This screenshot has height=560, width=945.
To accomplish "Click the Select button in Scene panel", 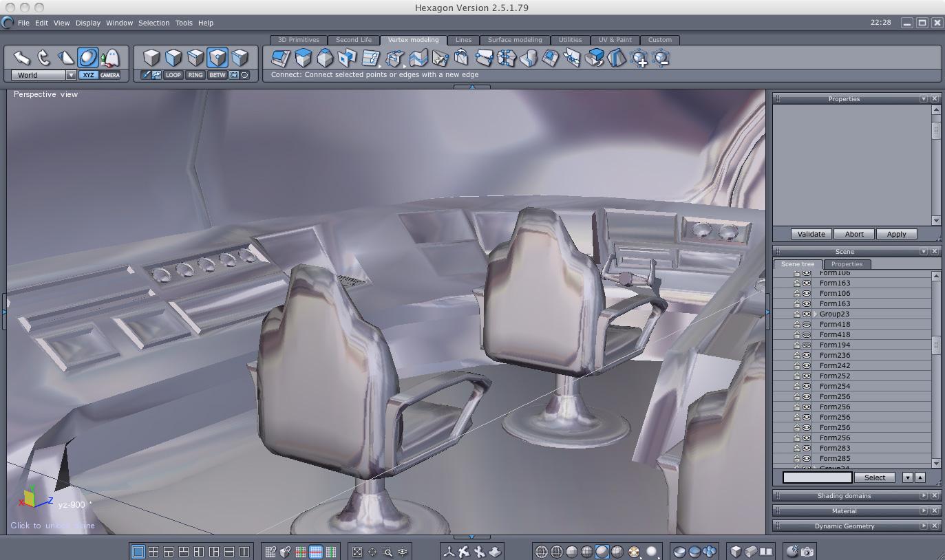I will tap(875, 477).
